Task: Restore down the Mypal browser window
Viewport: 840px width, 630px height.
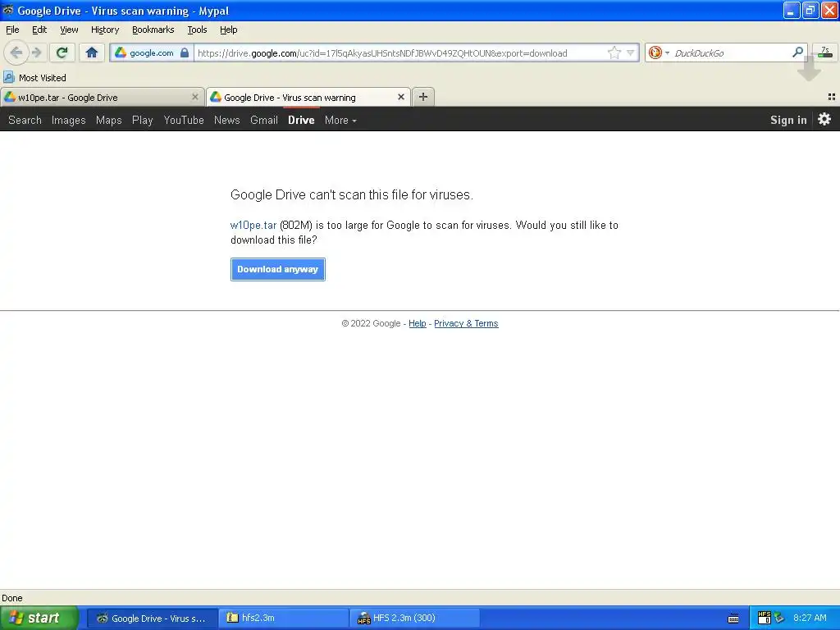Action: point(810,10)
